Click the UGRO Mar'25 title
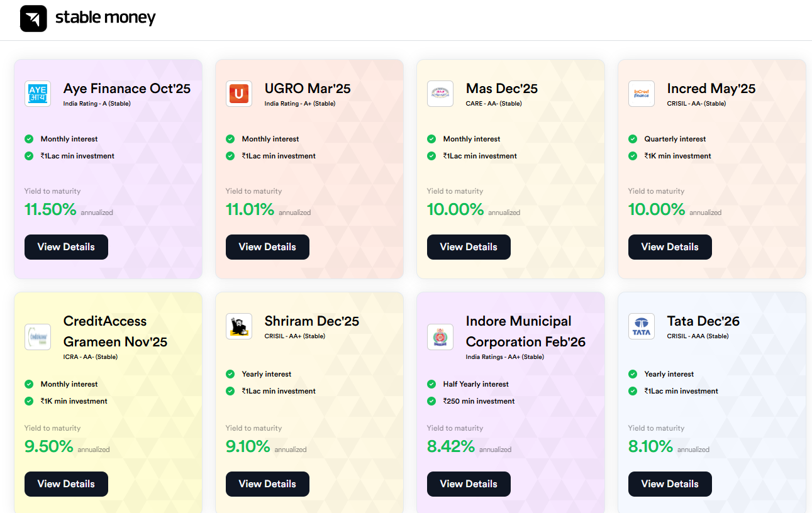This screenshot has height=513, width=812. pos(308,89)
